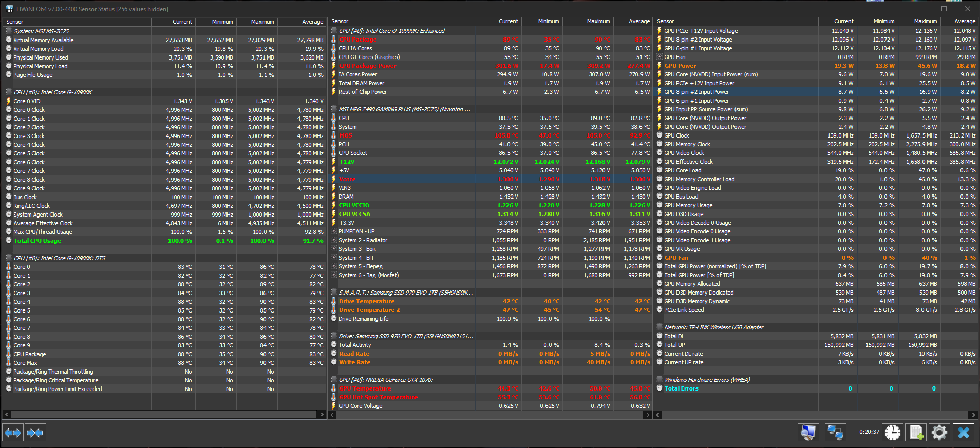This screenshot has height=448, width=980.
Task: Select the Drive Remaining Life row
Action: tap(490, 319)
